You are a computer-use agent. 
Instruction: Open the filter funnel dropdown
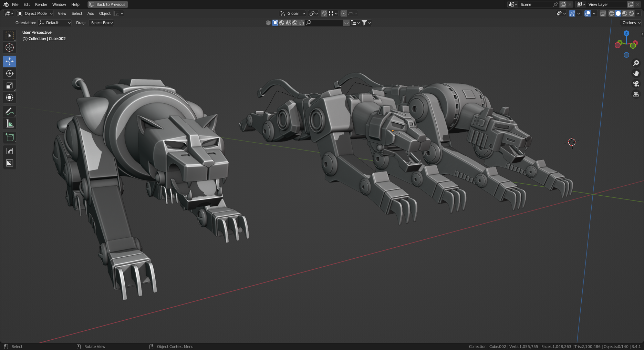(x=366, y=23)
